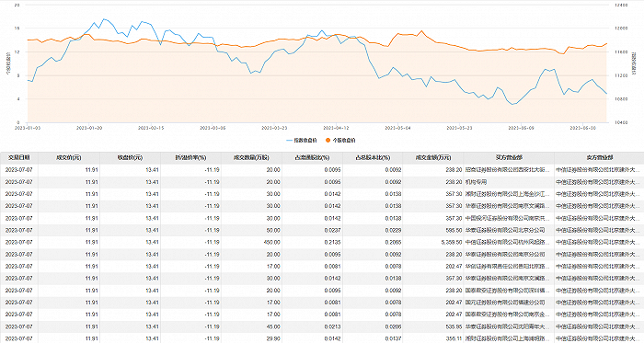Click the 2023-03-23 x-axis date label
This screenshot has width=644, height=343.
pos(274,128)
